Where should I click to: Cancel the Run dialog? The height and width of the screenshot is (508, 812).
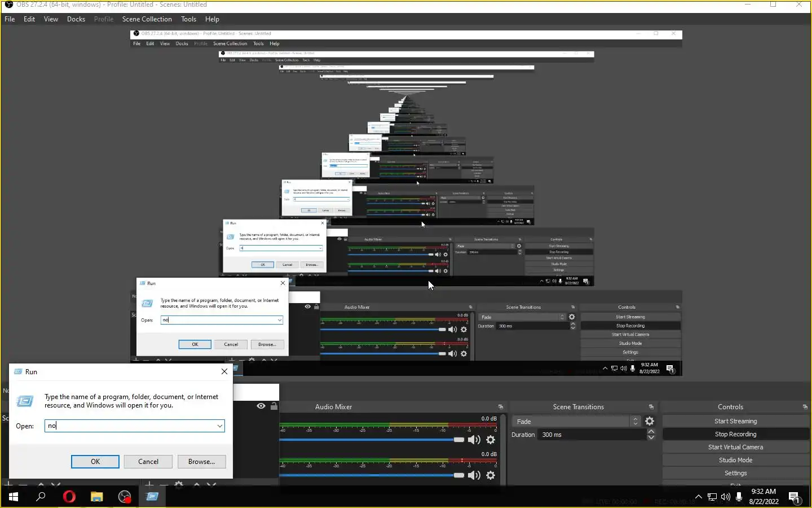coord(148,462)
